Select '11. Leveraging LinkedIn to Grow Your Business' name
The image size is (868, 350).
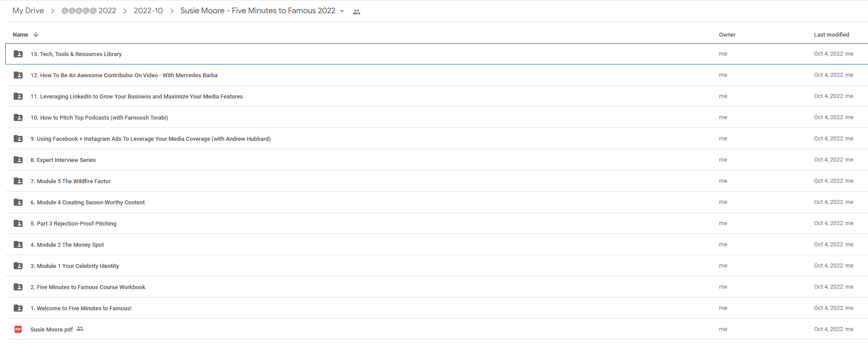[x=137, y=97]
